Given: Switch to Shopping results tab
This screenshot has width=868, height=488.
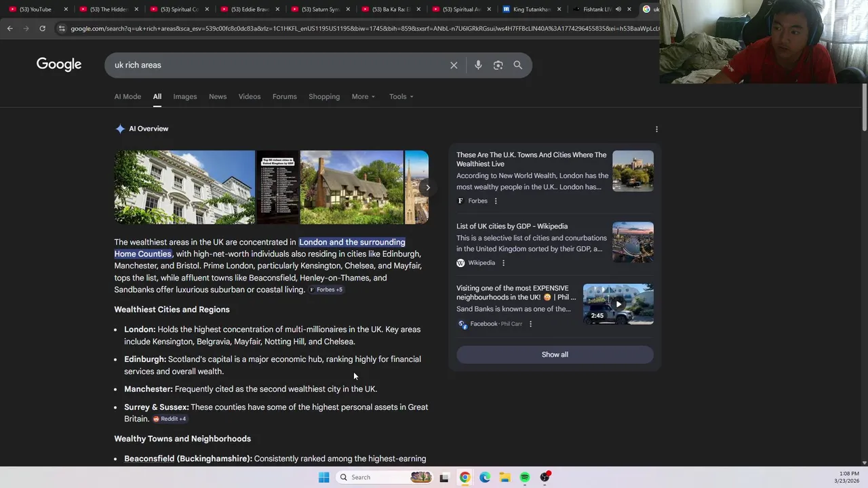Looking at the screenshot, I should coord(324,96).
